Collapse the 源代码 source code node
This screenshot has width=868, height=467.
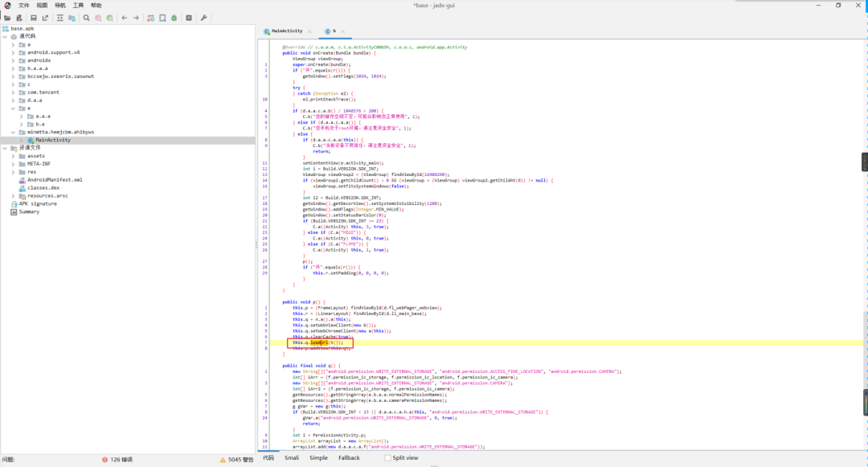[x=5, y=36]
